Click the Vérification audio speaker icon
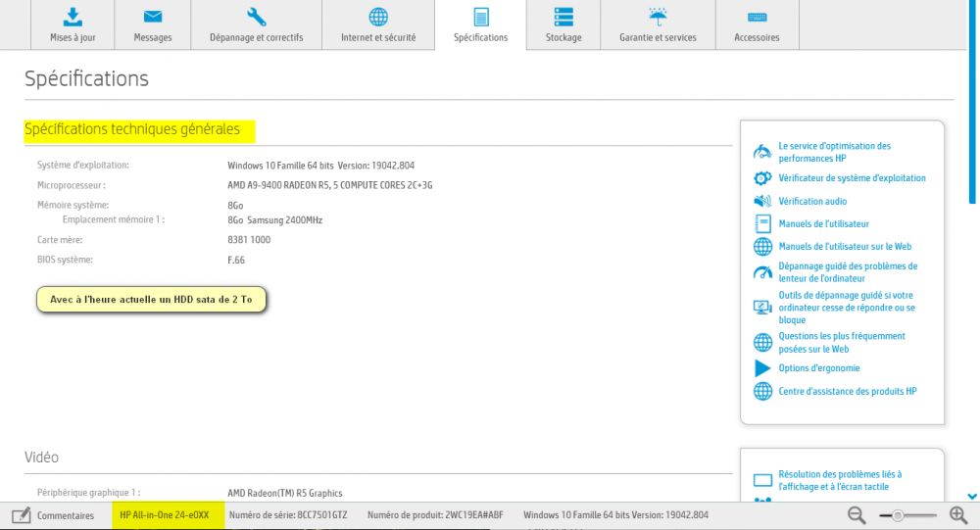Viewport: 980px width, 530px height. point(762,201)
